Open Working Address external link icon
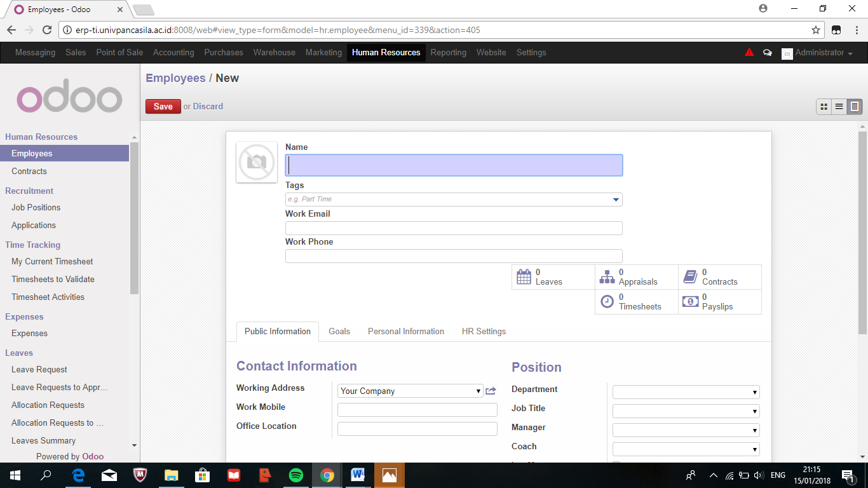 pyautogui.click(x=491, y=391)
